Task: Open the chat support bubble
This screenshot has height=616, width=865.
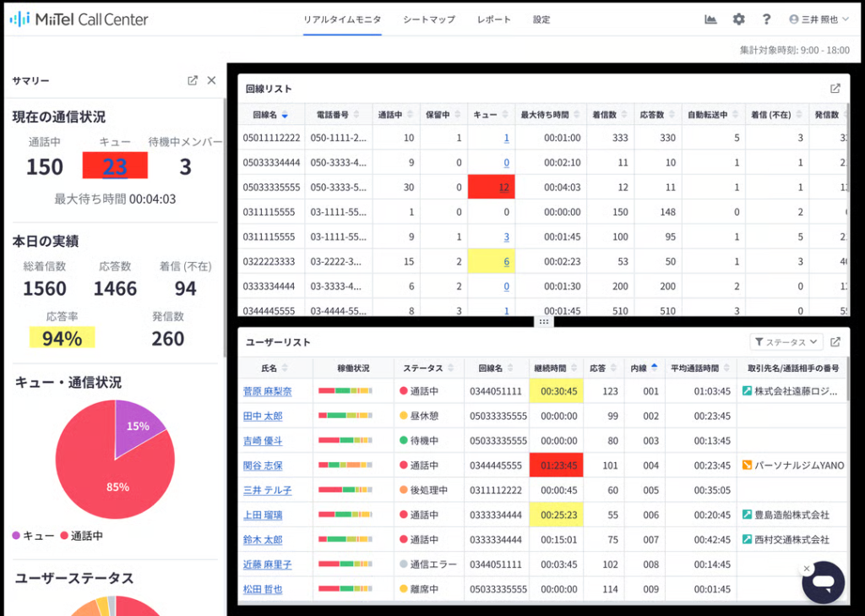Action: click(x=824, y=582)
